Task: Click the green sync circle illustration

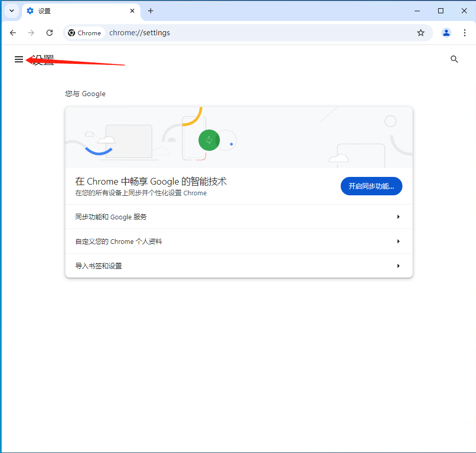Action: [x=209, y=140]
